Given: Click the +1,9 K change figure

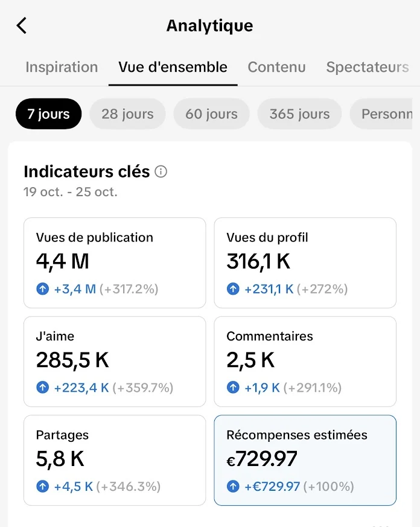Looking at the screenshot, I should click(262, 388).
